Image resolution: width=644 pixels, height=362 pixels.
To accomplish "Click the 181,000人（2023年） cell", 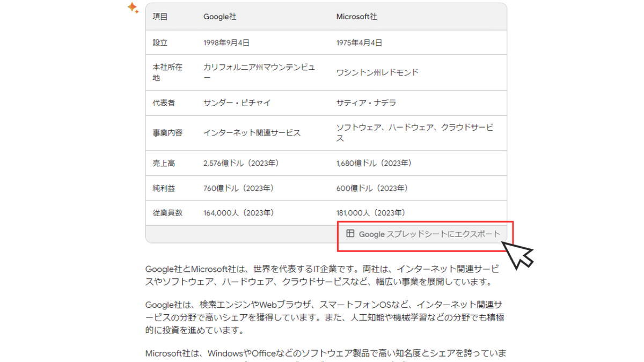I will click(x=371, y=213).
